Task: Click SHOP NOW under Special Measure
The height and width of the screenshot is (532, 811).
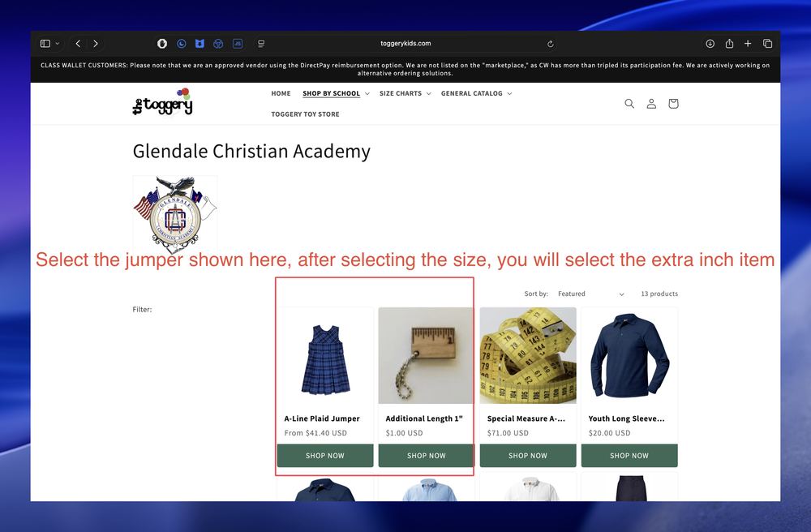Action: pyautogui.click(x=528, y=456)
